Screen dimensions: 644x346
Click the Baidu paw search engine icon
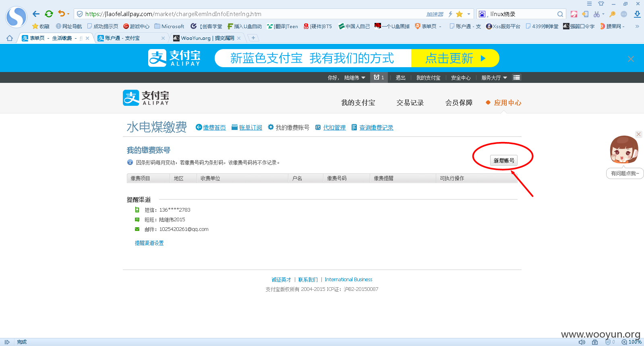click(482, 14)
